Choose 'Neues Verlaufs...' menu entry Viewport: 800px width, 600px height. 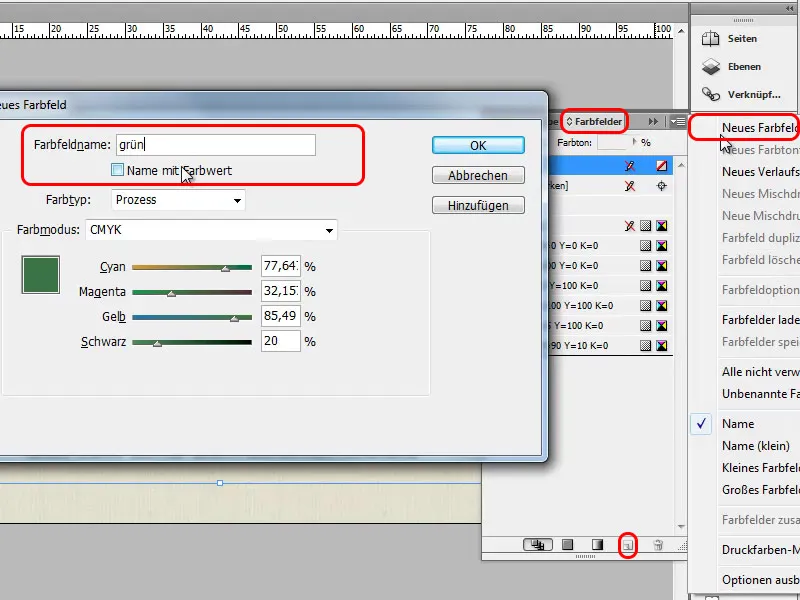(760, 172)
